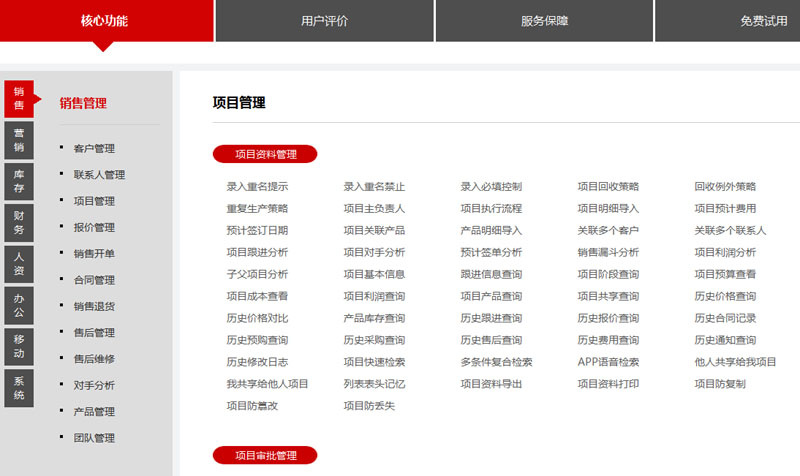Open the 库存 sidebar category

pos(19,181)
